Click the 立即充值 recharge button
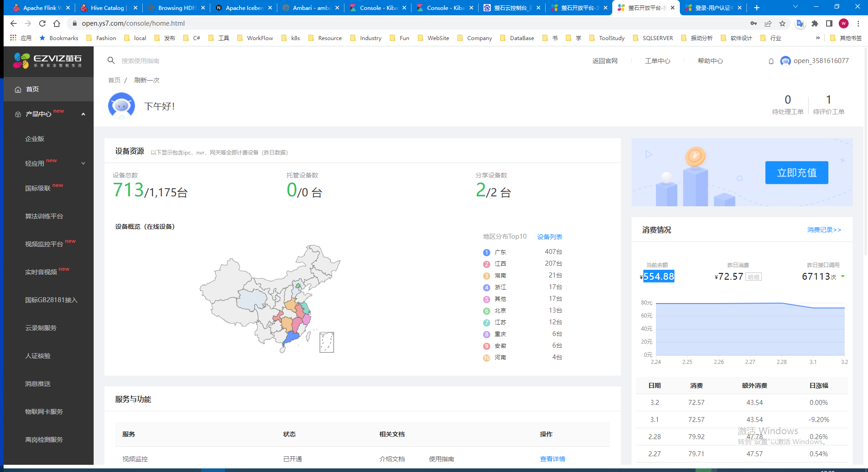Screen dimensions: 868x472 pos(796,172)
